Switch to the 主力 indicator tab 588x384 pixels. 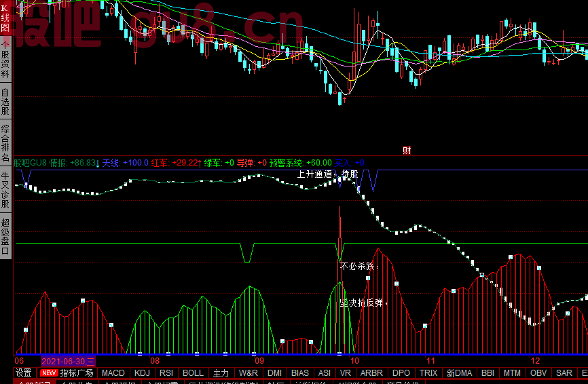(x=221, y=372)
